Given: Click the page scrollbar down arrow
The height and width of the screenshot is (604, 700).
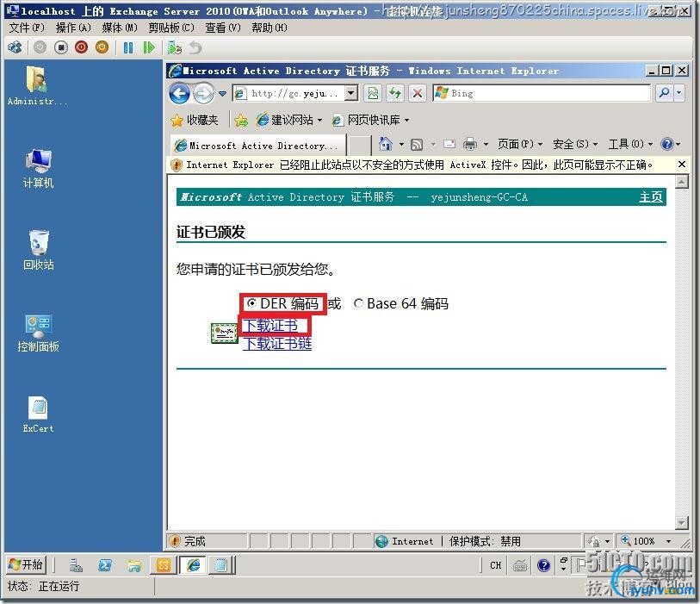Looking at the screenshot, I should pos(682,522).
